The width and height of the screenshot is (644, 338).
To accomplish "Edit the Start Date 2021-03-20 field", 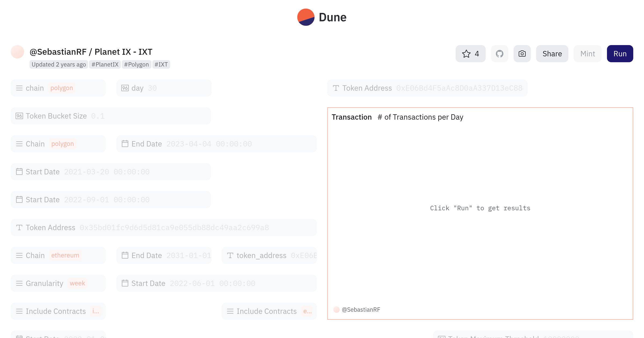I will tap(111, 172).
